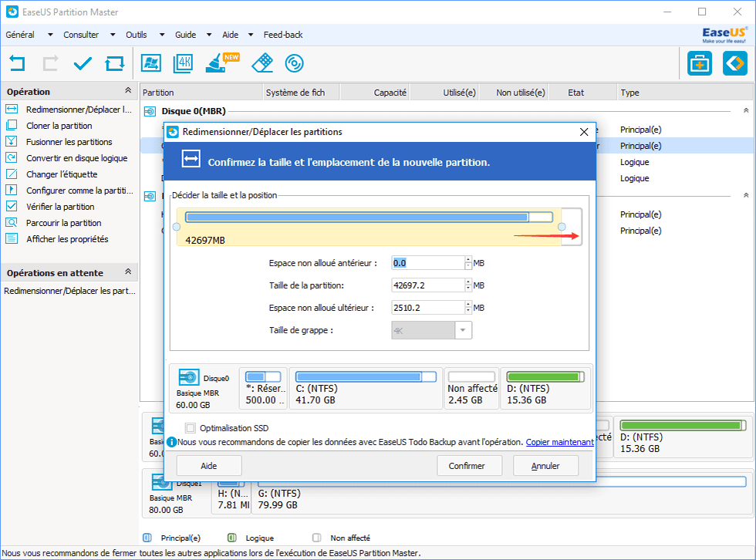Select Non affecté 2.45 GB block in dialog
Screen dimensions: 756x560
pos(471,389)
